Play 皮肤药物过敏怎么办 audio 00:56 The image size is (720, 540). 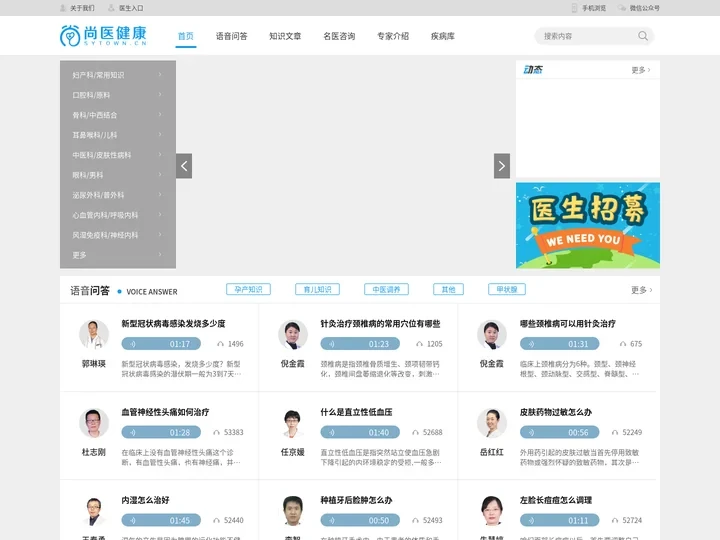pos(559,433)
